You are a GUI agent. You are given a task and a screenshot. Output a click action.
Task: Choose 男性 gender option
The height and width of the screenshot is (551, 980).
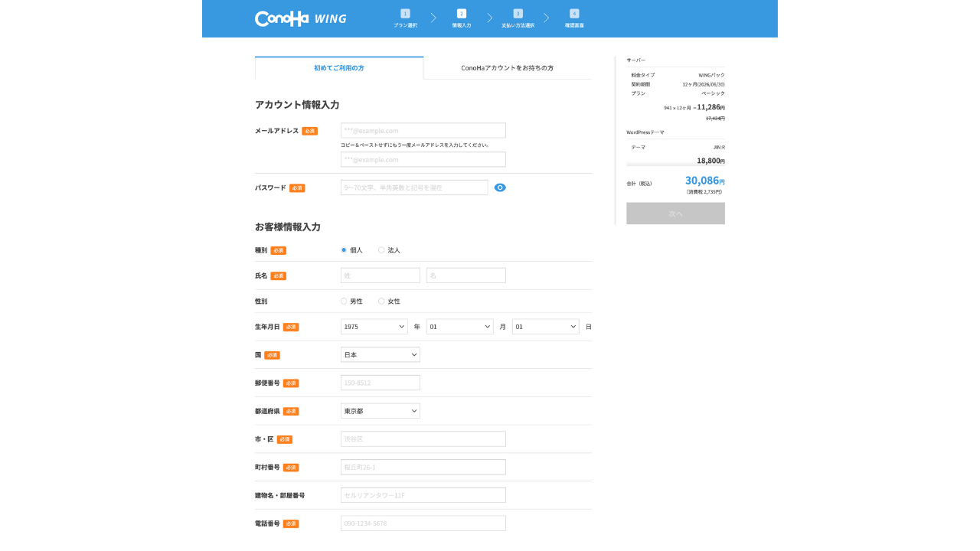click(x=344, y=302)
